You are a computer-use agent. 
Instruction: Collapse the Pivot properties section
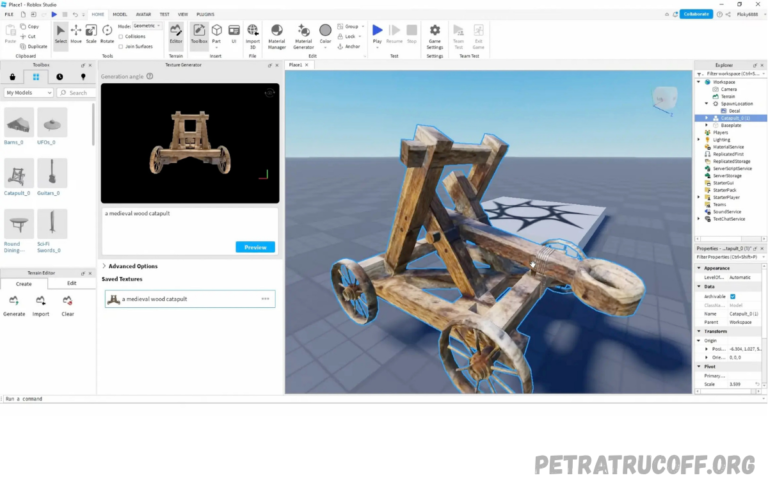699,366
